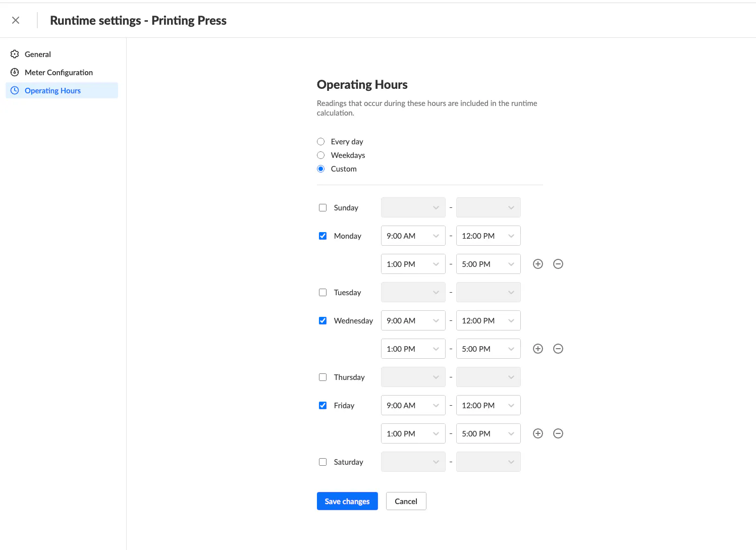Click the Save changes button
Viewport: 756px width, 550px height.
[x=347, y=501]
